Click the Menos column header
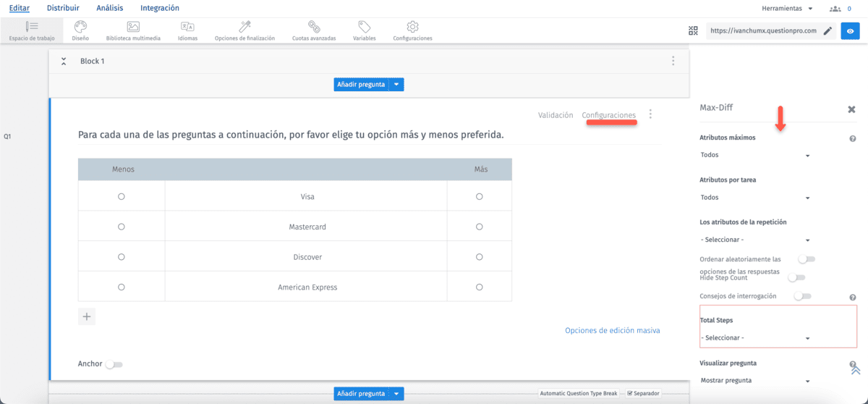 123,169
